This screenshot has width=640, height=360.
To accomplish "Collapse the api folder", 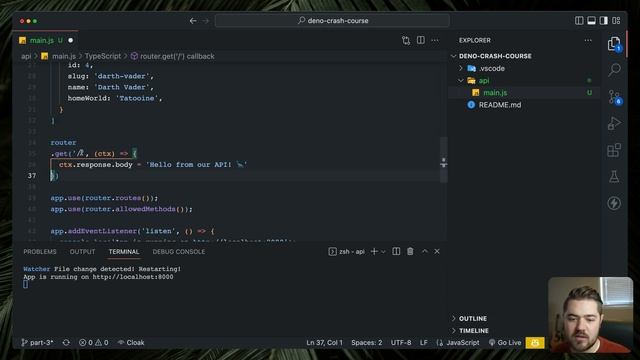I will point(484,81).
